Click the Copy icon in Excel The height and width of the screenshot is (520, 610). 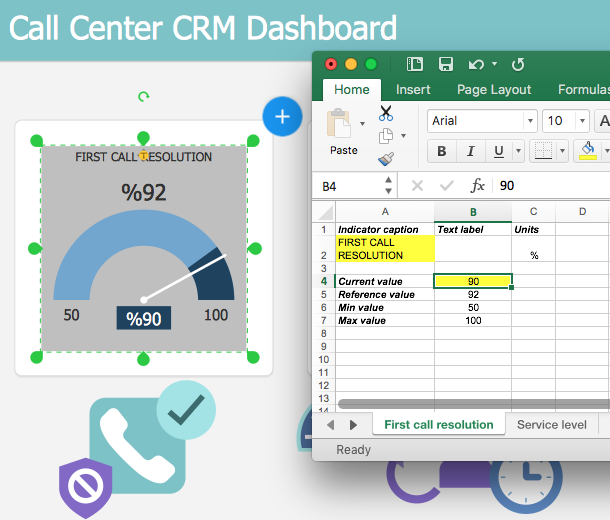386,136
